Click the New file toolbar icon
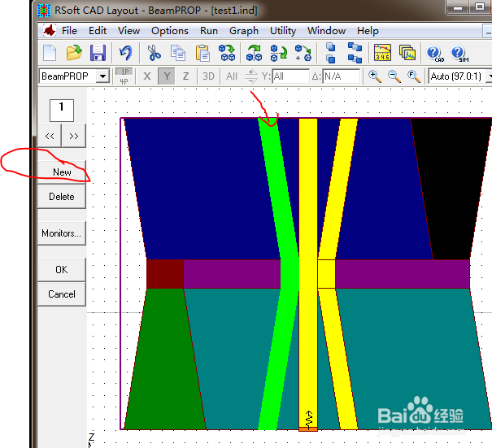This screenshot has height=448, width=492. [50, 53]
